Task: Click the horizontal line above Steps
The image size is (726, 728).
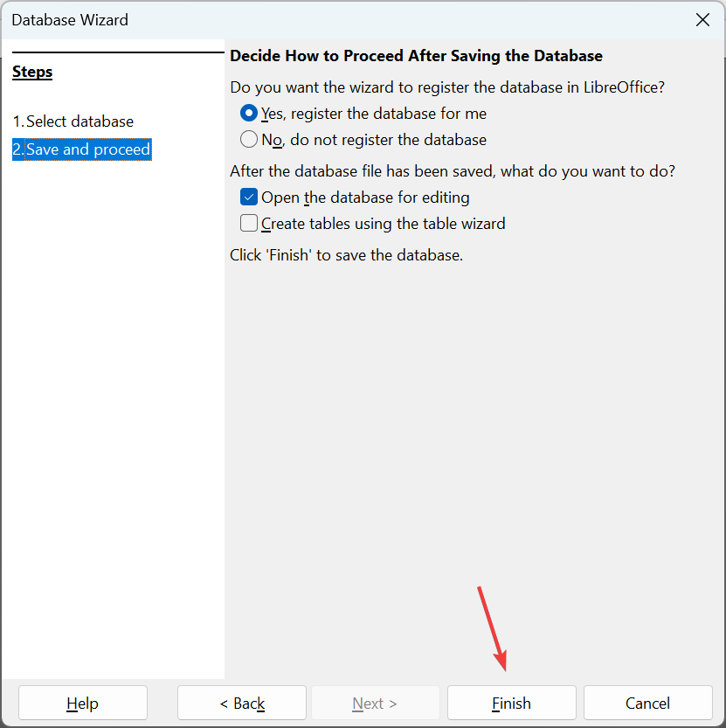Action: click(118, 52)
